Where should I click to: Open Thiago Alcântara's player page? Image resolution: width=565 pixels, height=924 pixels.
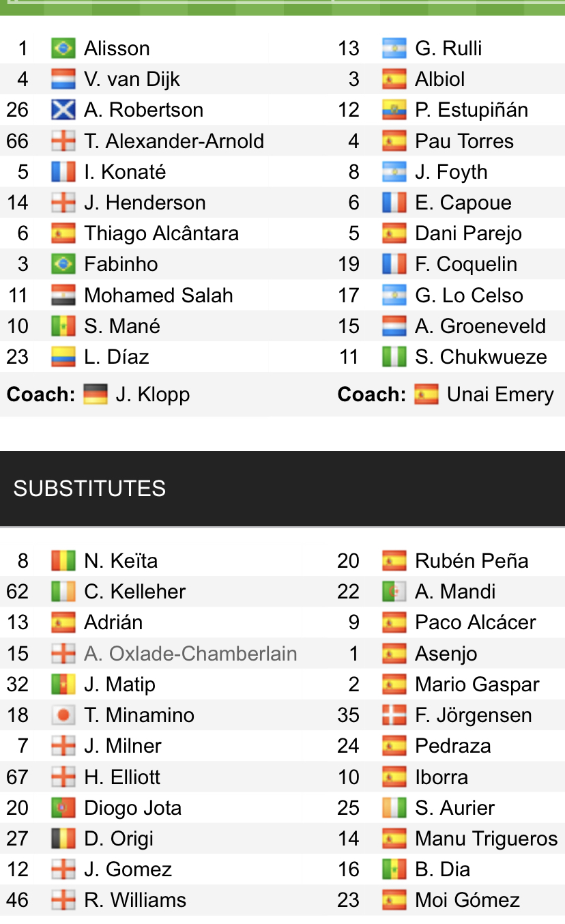pos(161,233)
